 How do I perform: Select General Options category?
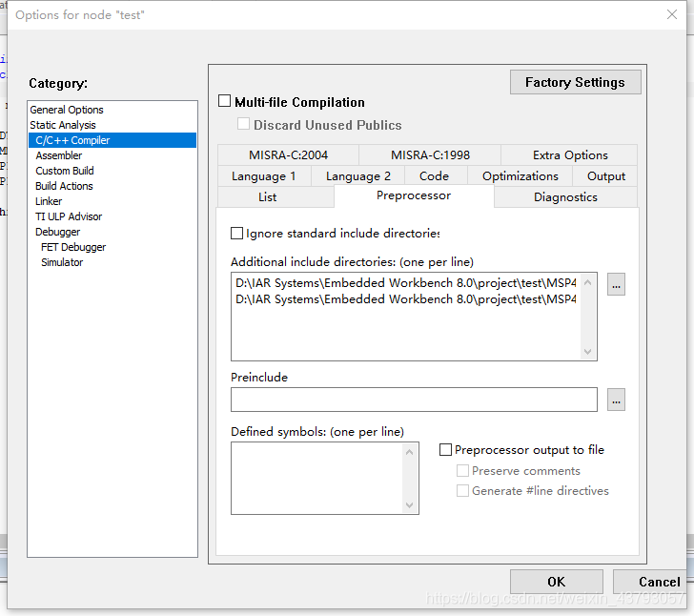pyautogui.click(x=67, y=110)
